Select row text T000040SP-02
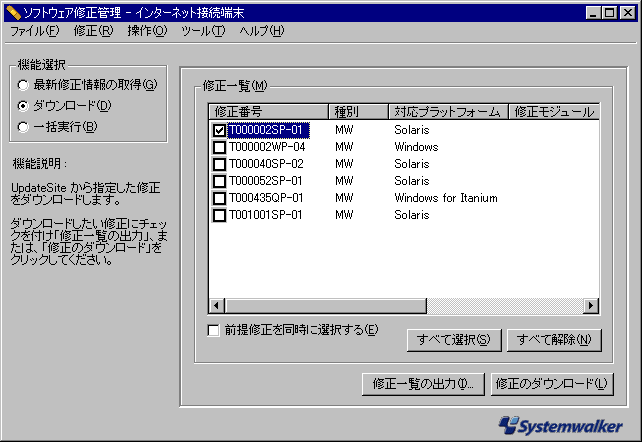 266,164
